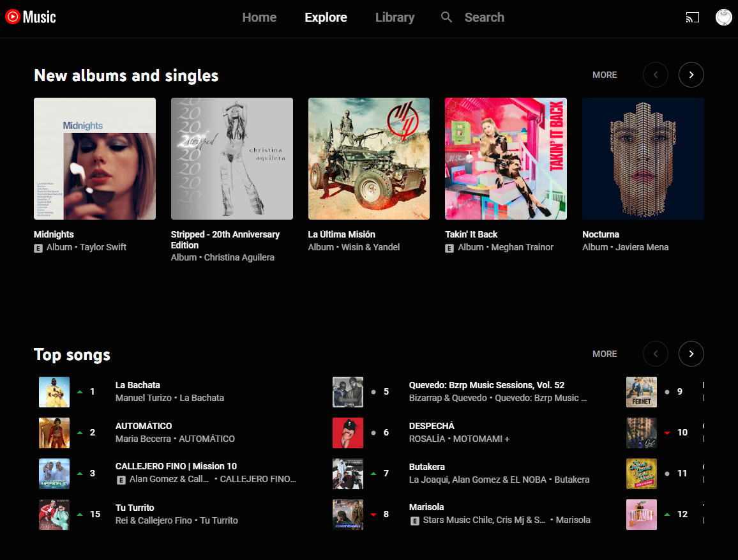738x560 pixels.
Task: Play Quevedo Bzrp Music Sessions thumbnail
Action: pyautogui.click(x=348, y=392)
